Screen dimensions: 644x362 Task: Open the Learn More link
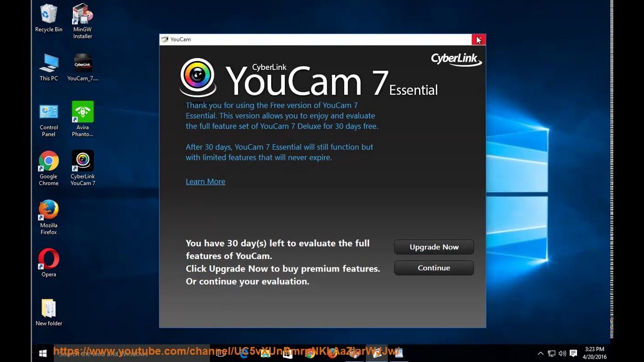(x=205, y=182)
